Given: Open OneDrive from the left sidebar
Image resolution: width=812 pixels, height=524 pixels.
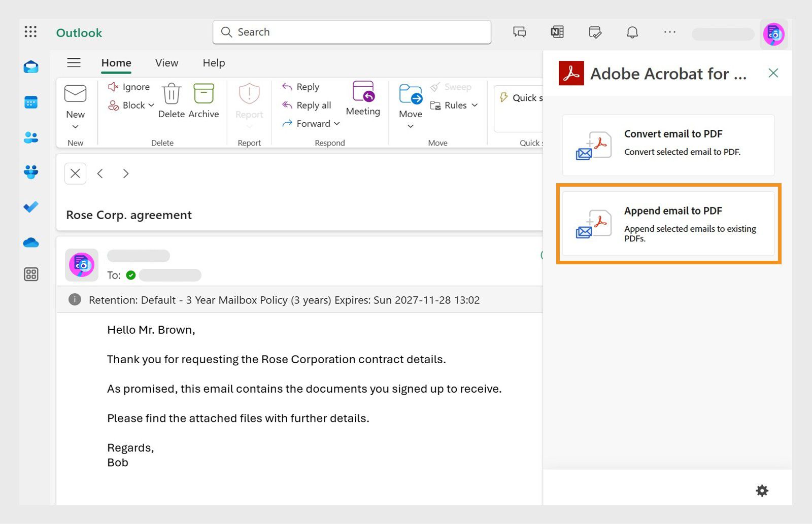Looking at the screenshot, I should click(x=31, y=242).
